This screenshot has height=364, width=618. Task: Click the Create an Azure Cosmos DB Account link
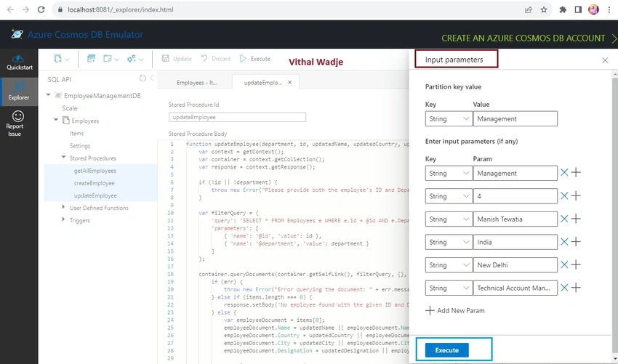pyautogui.click(x=523, y=39)
